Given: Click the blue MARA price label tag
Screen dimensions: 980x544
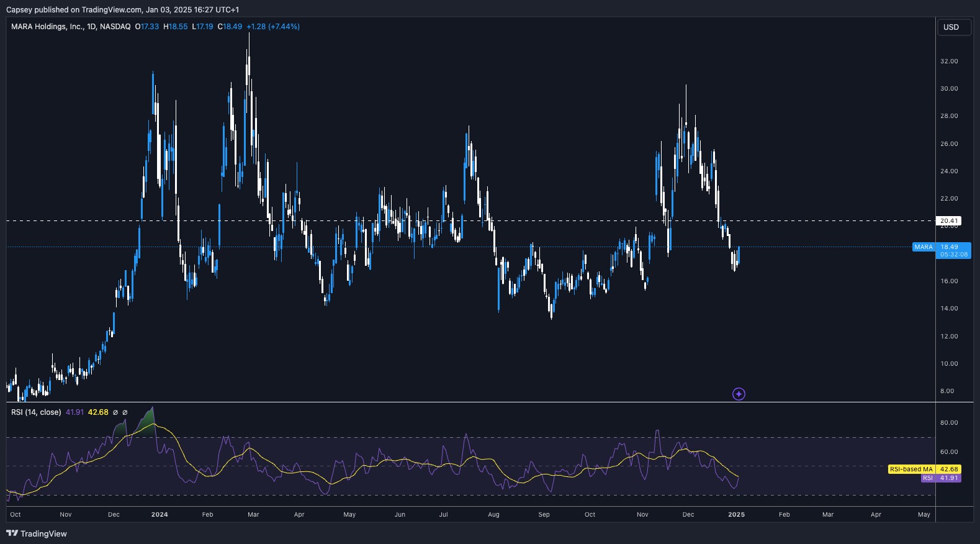Looking at the screenshot, I should pos(924,247).
